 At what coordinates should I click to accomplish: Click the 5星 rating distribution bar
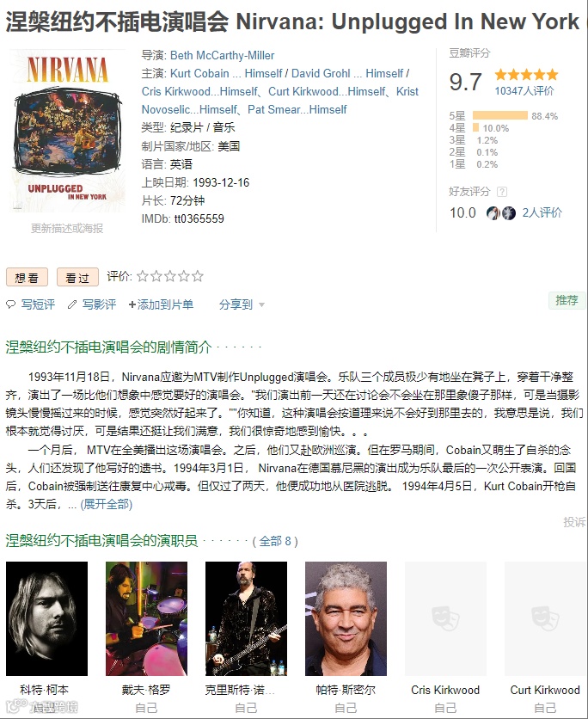click(500, 115)
